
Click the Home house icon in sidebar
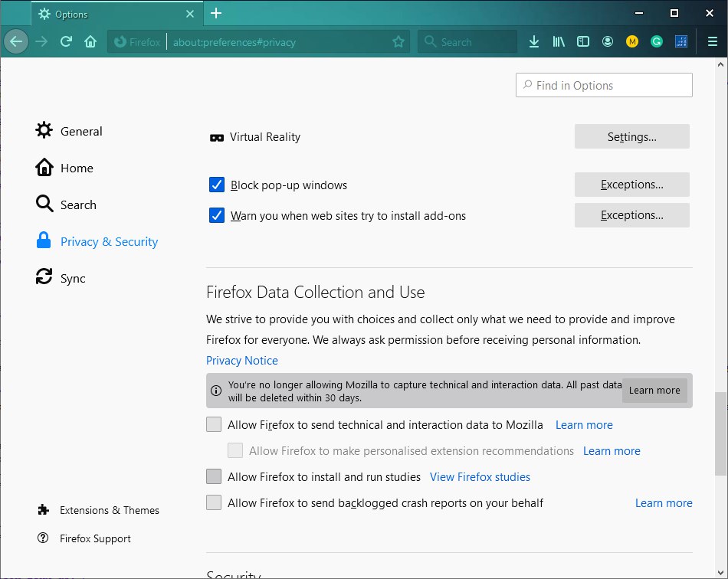coord(44,167)
